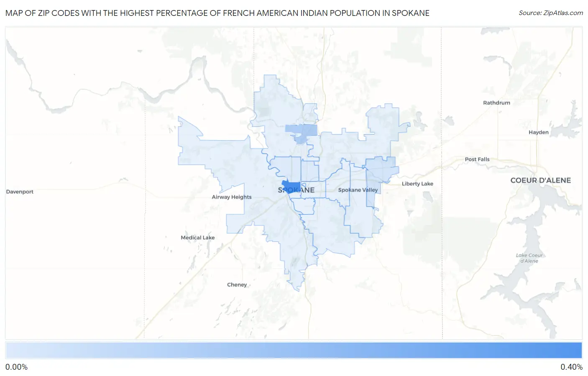The image size is (588, 376).
Task: Click the Source: ZipAtlas.com attribution text
Action: [551, 13]
